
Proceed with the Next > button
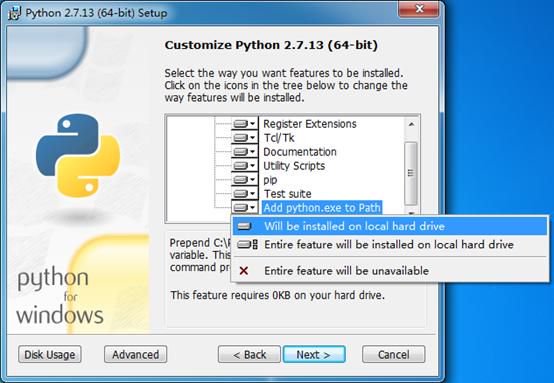point(314,354)
